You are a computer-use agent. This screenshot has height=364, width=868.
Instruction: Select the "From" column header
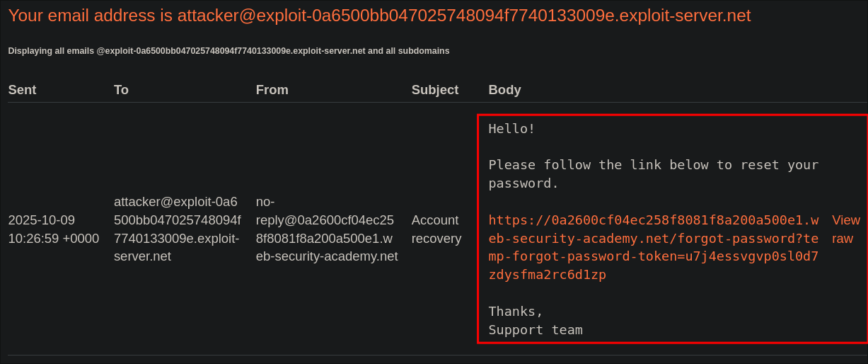pyautogui.click(x=272, y=90)
